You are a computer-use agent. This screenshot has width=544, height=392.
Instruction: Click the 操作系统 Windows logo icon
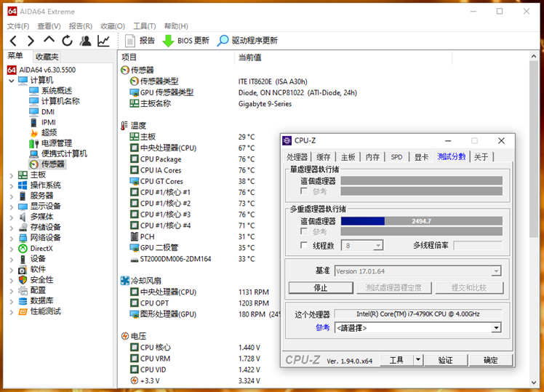tap(23, 185)
